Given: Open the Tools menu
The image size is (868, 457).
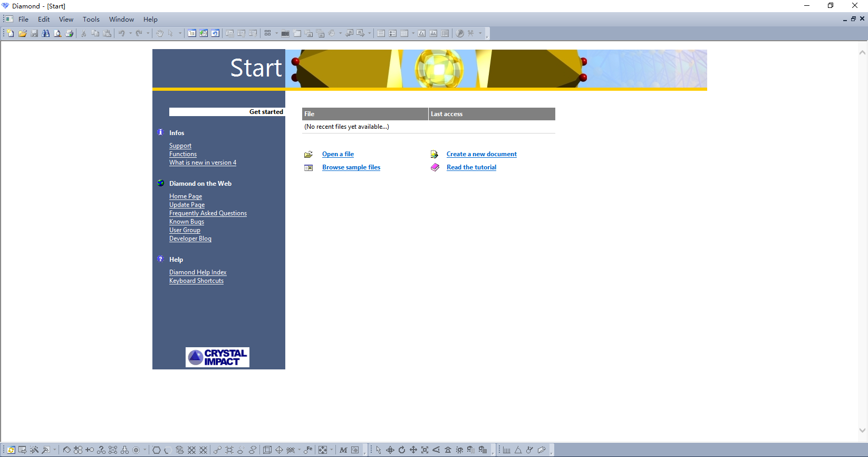Looking at the screenshot, I should pyautogui.click(x=91, y=20).
